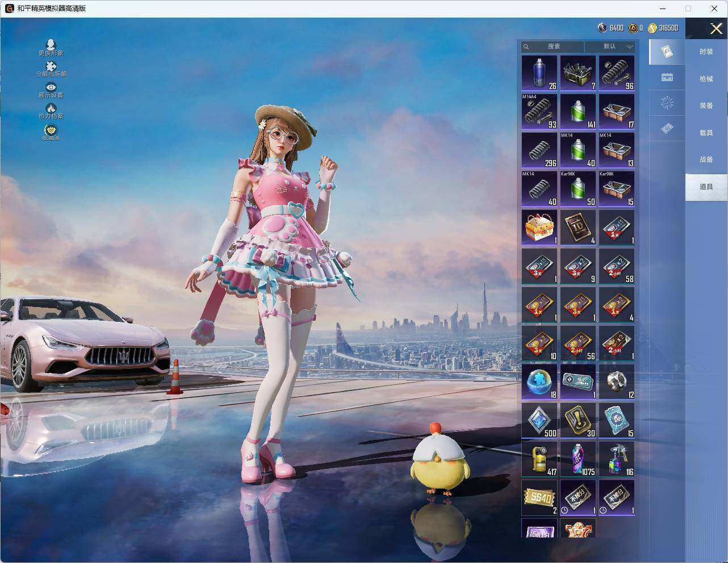
Task: Select the ticket sub-category icon
Action: pyautogui.click(x=667, y=129)
